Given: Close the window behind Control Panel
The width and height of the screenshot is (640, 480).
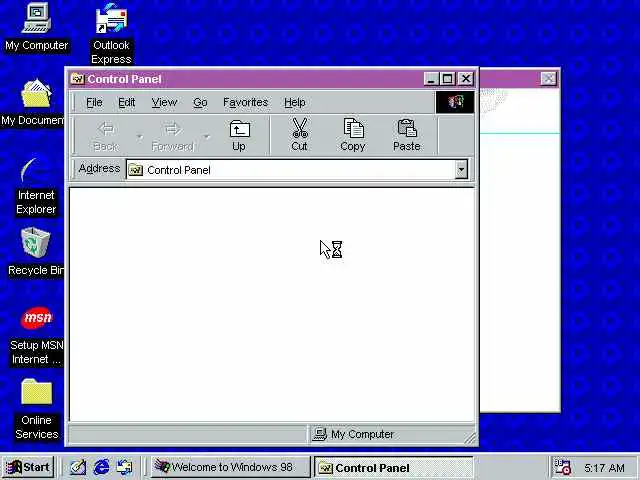Looking at the screenshot, I should coord(548,78).
